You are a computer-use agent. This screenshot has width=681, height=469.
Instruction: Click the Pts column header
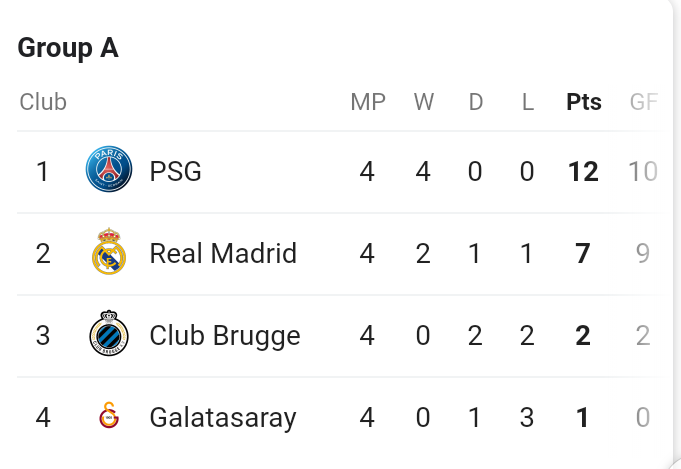coord(584,102)
